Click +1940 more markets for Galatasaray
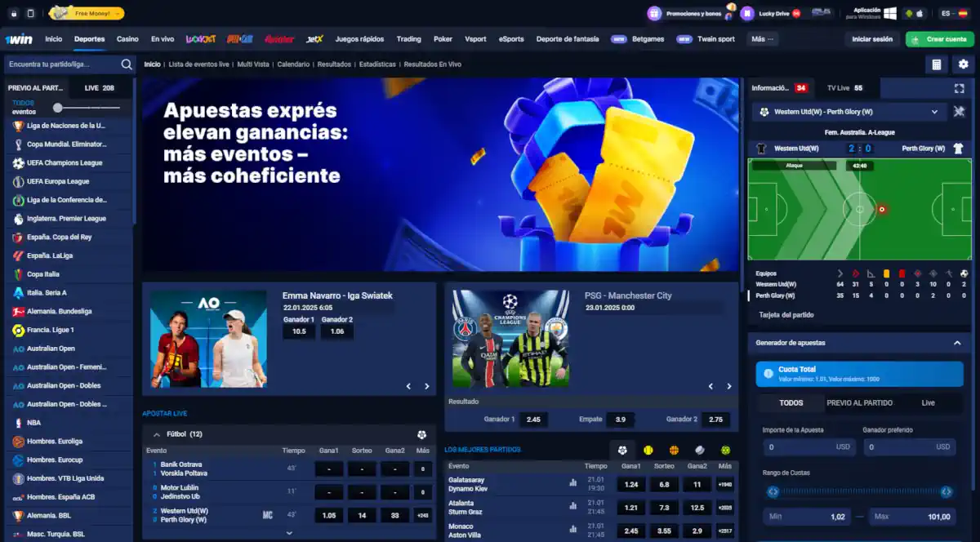The height and width of the screenshot is (542, 980). point(724,484)
